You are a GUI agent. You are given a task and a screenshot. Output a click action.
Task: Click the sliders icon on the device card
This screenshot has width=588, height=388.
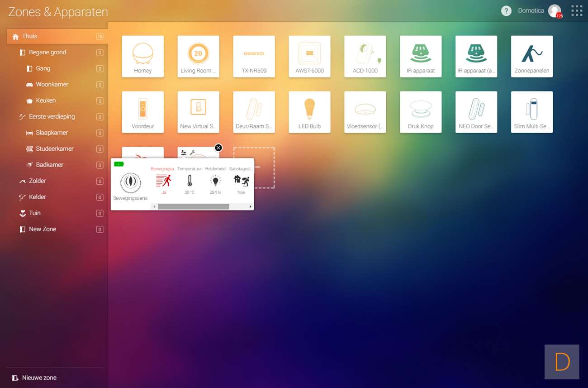[184, 153]
